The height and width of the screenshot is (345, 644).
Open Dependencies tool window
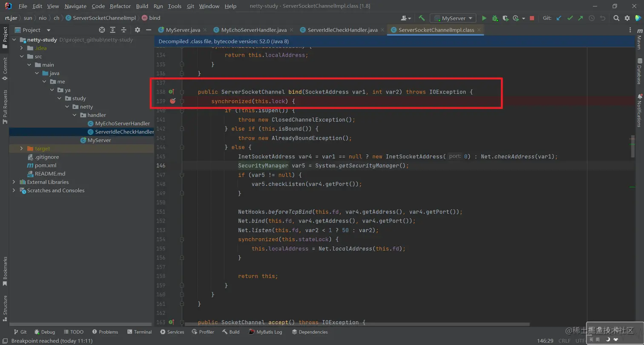click(310, 332)
